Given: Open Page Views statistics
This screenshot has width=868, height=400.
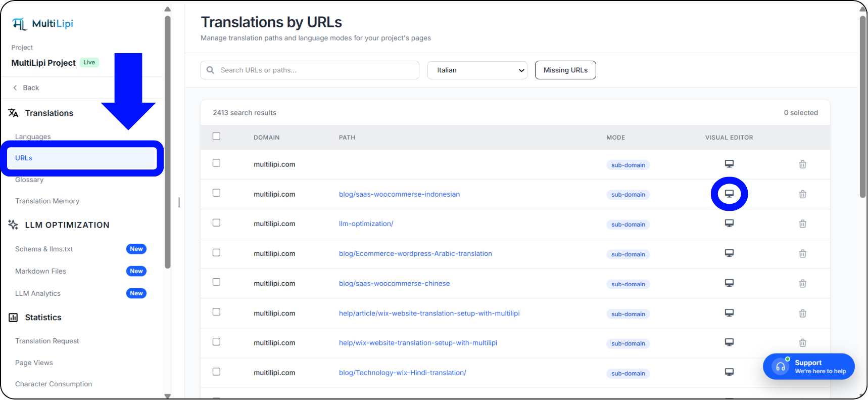Looking at the screenshot, I should point(34,363).
